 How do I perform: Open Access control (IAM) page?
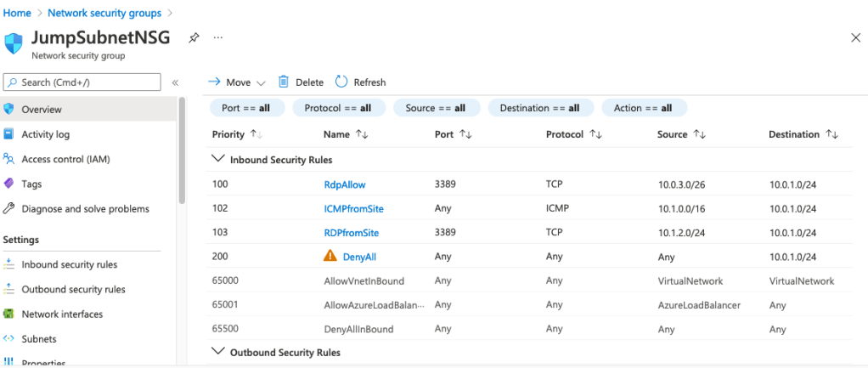(65, 159)
